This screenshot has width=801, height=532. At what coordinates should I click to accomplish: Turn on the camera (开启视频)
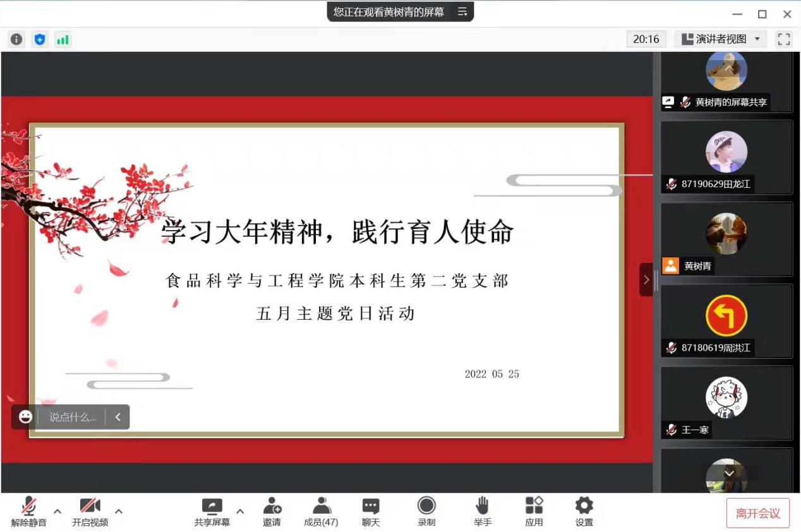90,511
